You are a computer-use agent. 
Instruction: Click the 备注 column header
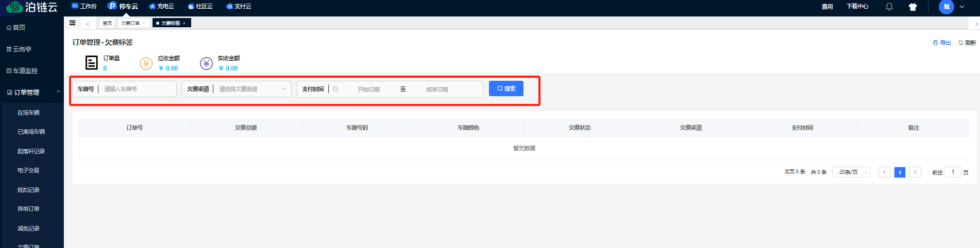(914, 128)
